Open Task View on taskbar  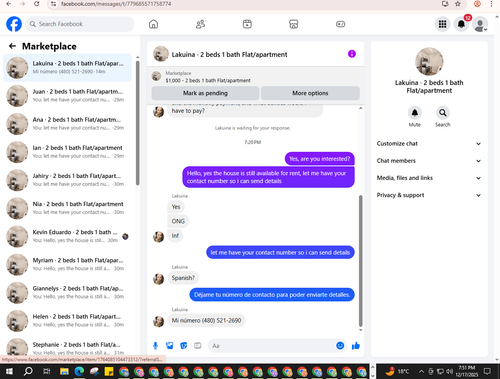[47, 371]
